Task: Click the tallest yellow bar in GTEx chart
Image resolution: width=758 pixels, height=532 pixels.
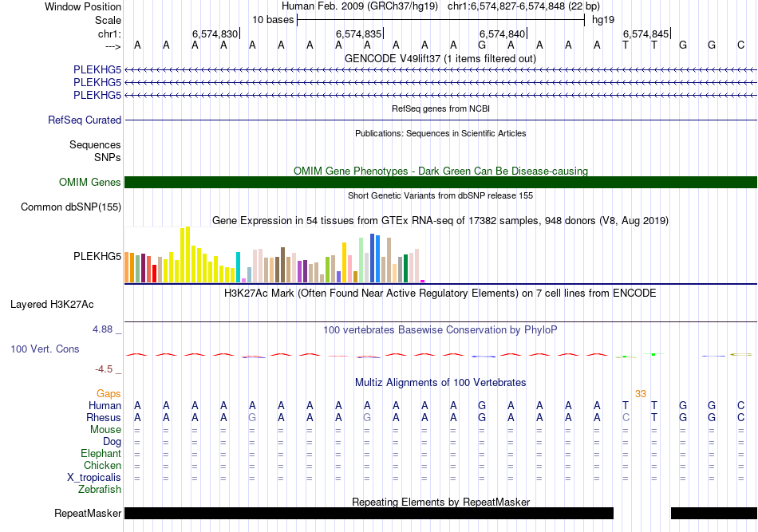Action: (188, 254)
